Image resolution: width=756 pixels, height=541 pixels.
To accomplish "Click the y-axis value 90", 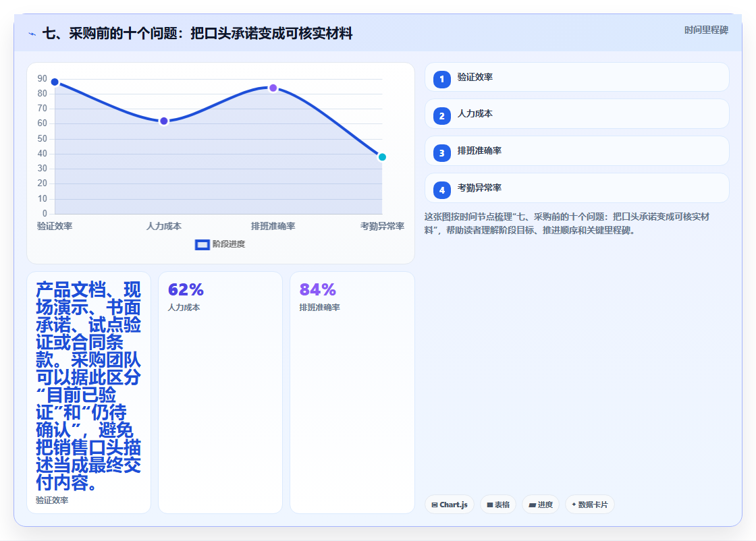I will tap(43, 78).
